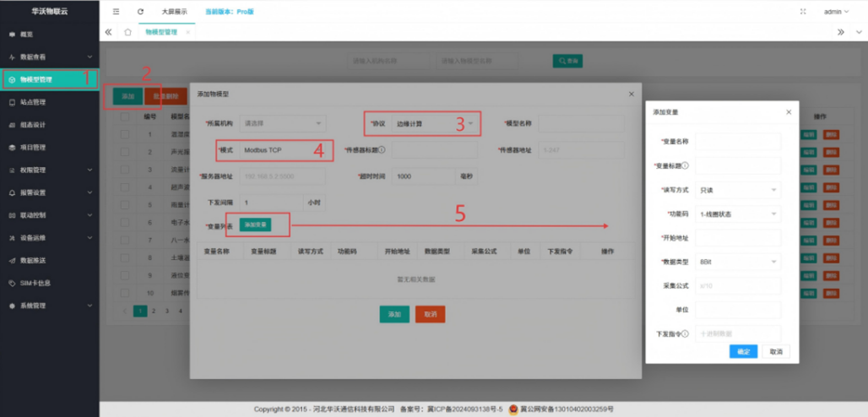This screenshot has height=417, width=868.
Task: Click green 添加 button above table
Action: click(x=127, y=96)
